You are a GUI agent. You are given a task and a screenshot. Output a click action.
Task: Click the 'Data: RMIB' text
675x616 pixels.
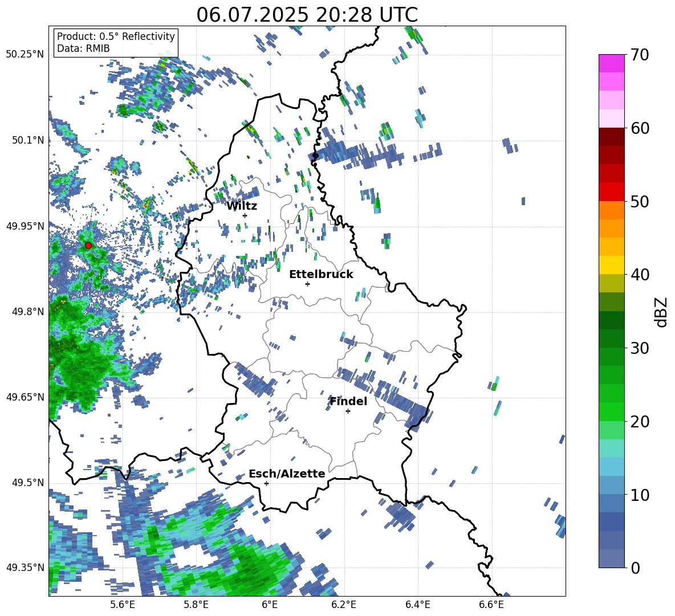pos(83,48)
